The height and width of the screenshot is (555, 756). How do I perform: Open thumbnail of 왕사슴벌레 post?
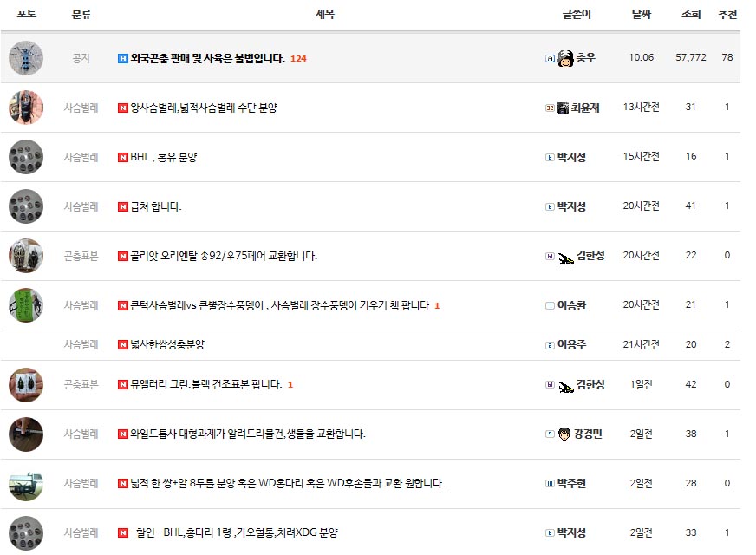pyautogui.click(x=26, y=108)
